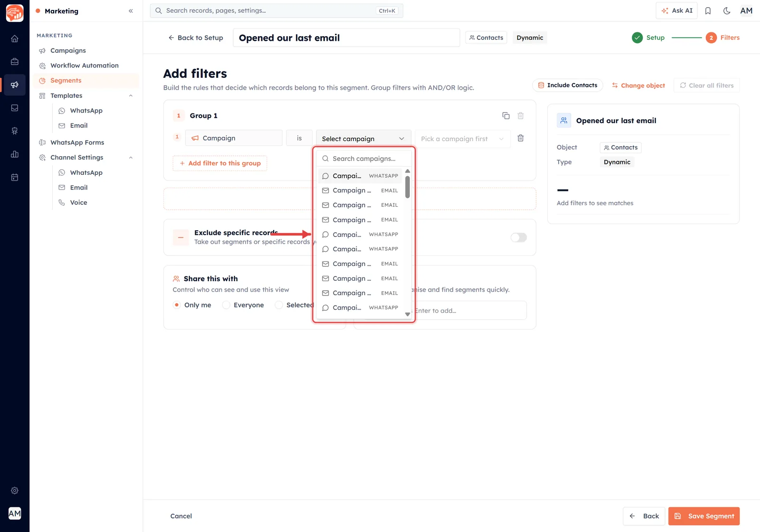Image resolution: width=760 pixels, height=532 pixels.
Task: Open WhatsApp Forms in the sidebar
Action: coord(77,142)
